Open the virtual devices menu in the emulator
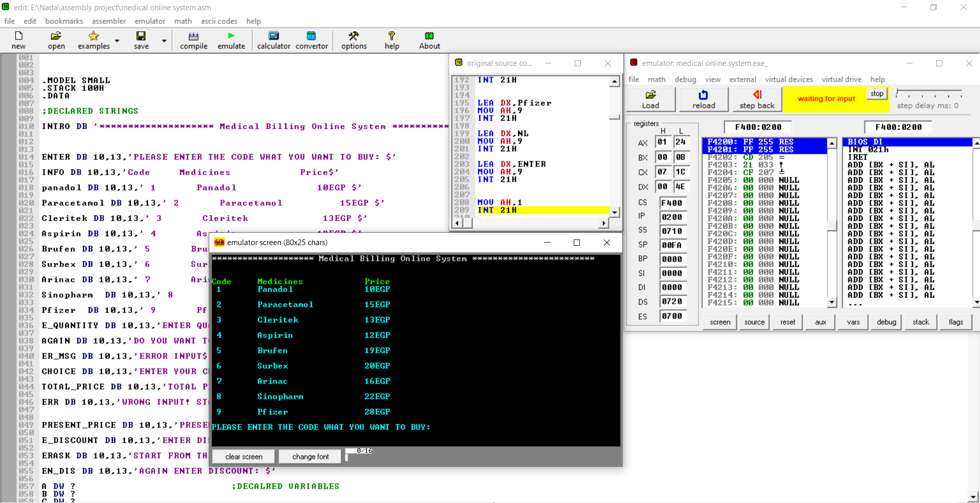980x503 pixels. pyautogui.click(x=789, y=79)
